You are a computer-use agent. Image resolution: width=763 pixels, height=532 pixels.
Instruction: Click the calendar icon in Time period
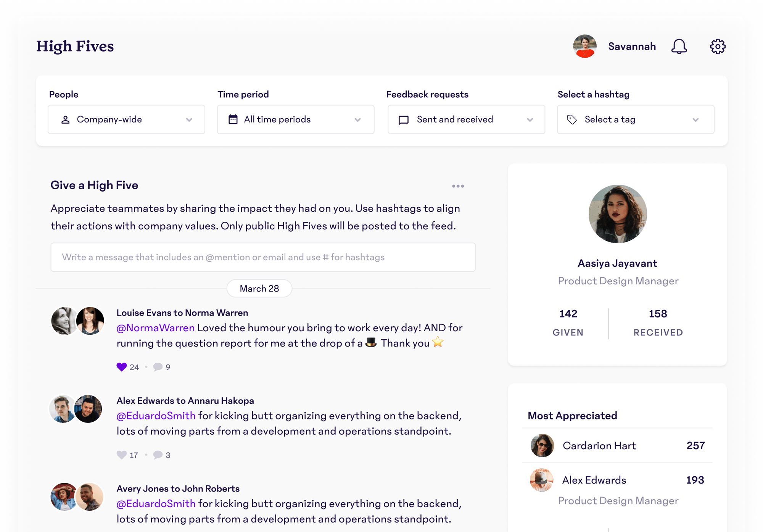233,119
